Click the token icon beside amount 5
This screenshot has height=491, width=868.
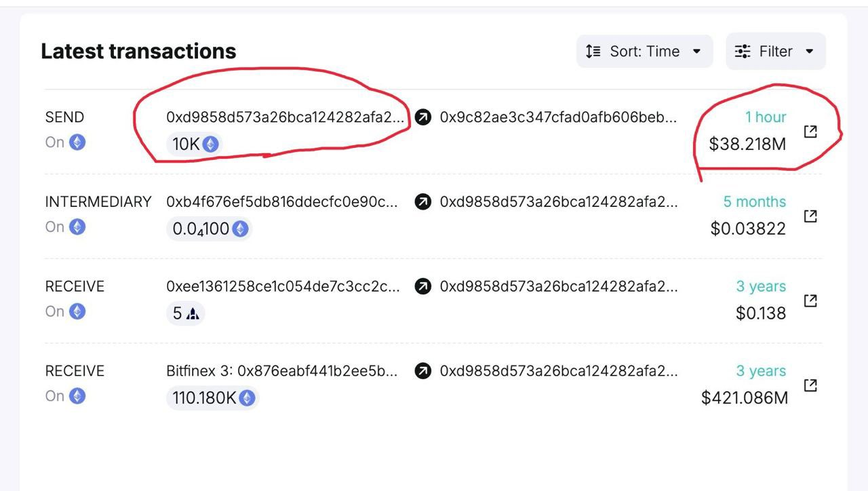193,313
